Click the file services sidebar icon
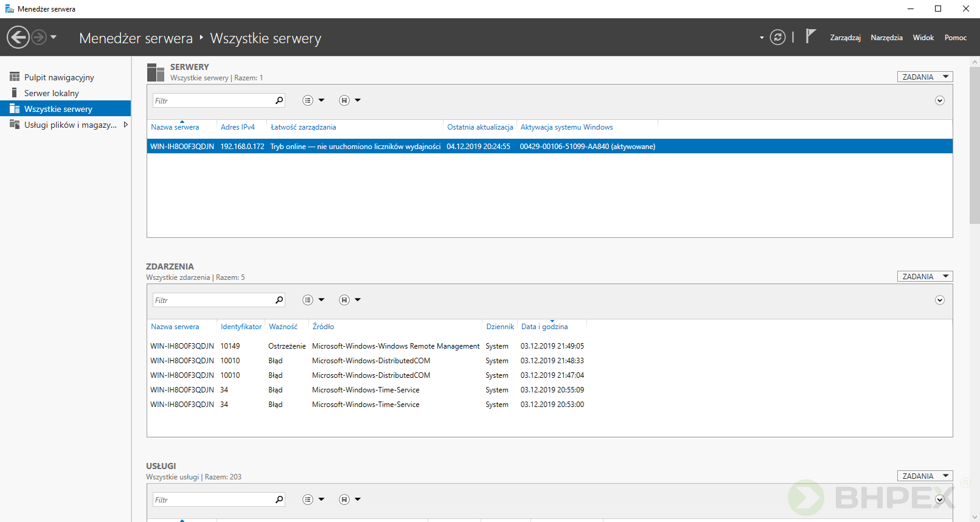The image size is (980, 522). [15, 124]
